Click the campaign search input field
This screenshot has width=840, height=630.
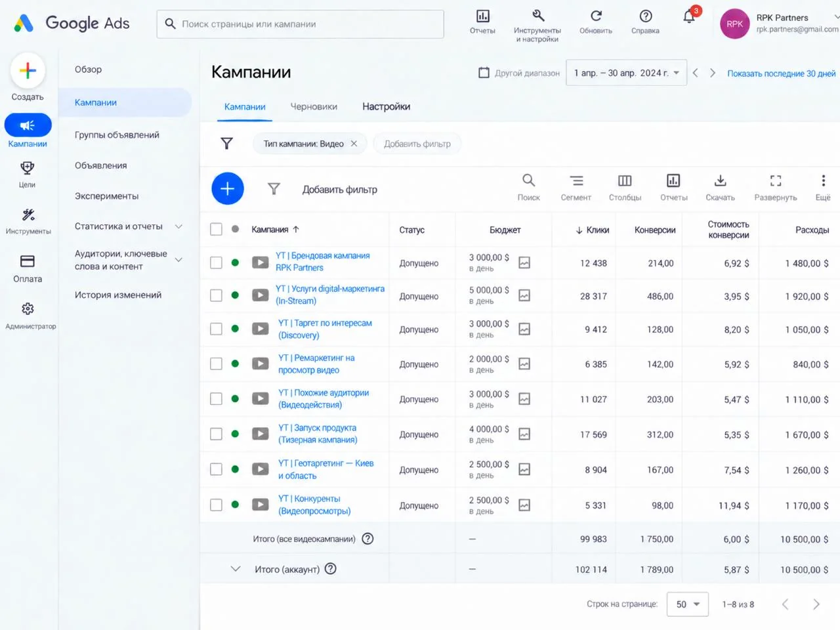(300, 24)
